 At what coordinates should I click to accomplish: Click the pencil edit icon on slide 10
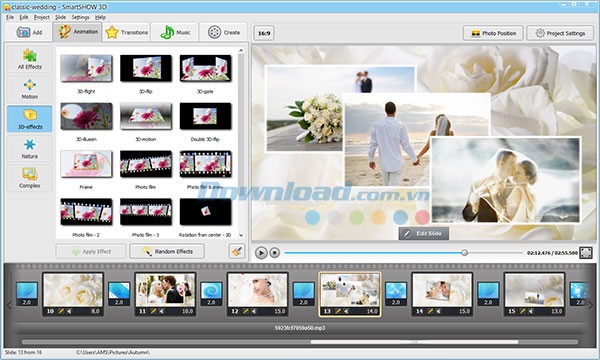pos(61,311)
